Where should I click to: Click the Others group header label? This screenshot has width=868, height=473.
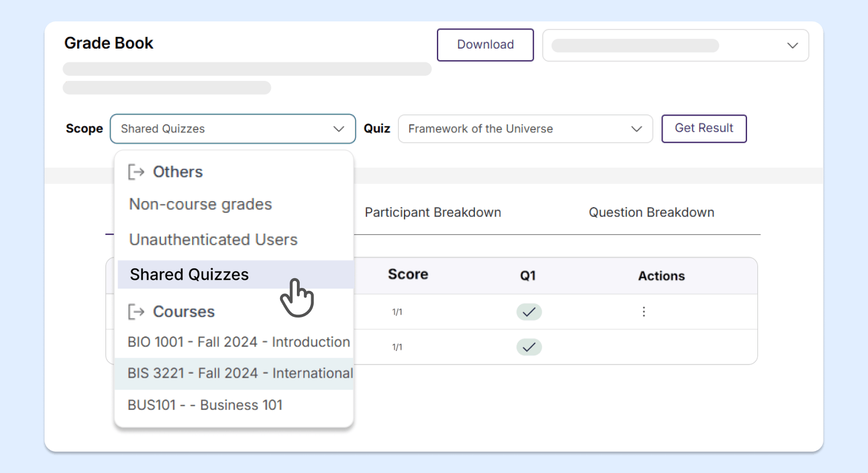point(178,172)
